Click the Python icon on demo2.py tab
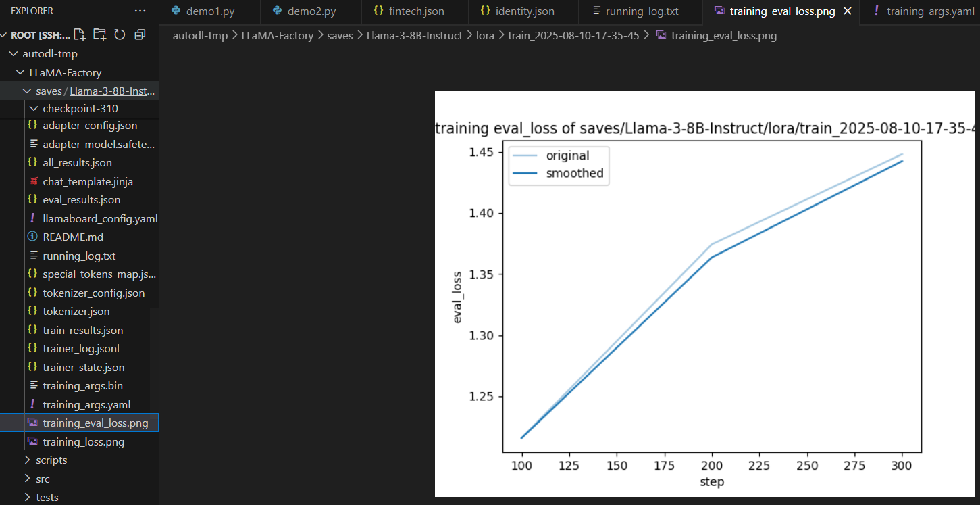 tap(277, 11)
